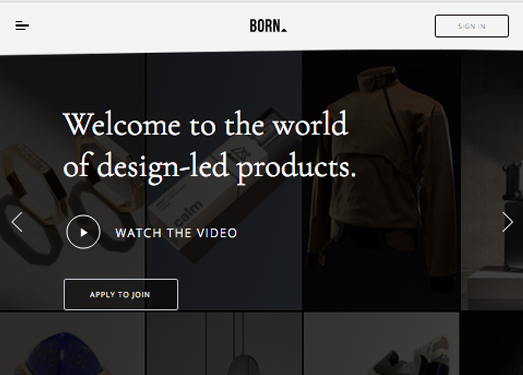Click the APPLY TO JOIN button
The width and height of the screenshot is (523, 375).
[x=121, y=295]
